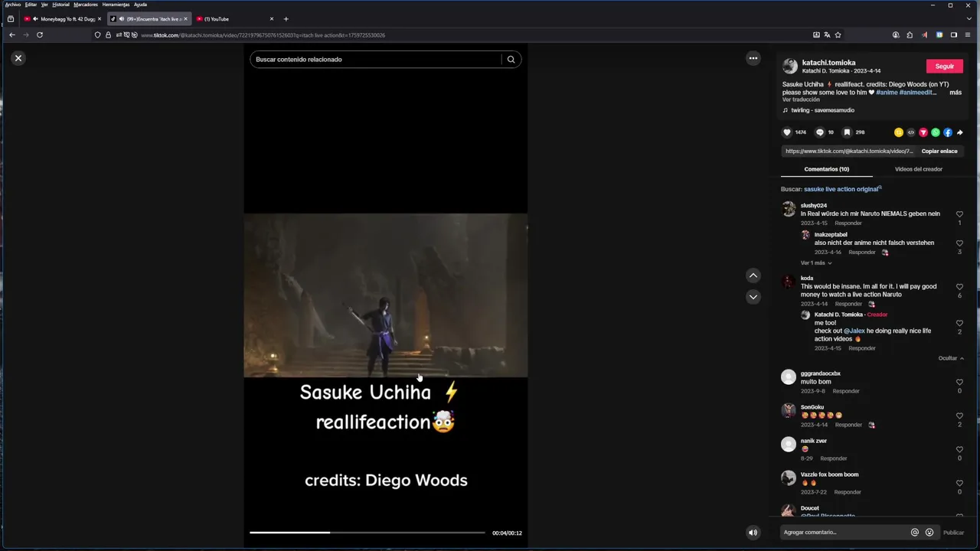This screenshot has height=551, width=980.
Task: Switch to Videos del creador tab
Action: pos(919,169)
